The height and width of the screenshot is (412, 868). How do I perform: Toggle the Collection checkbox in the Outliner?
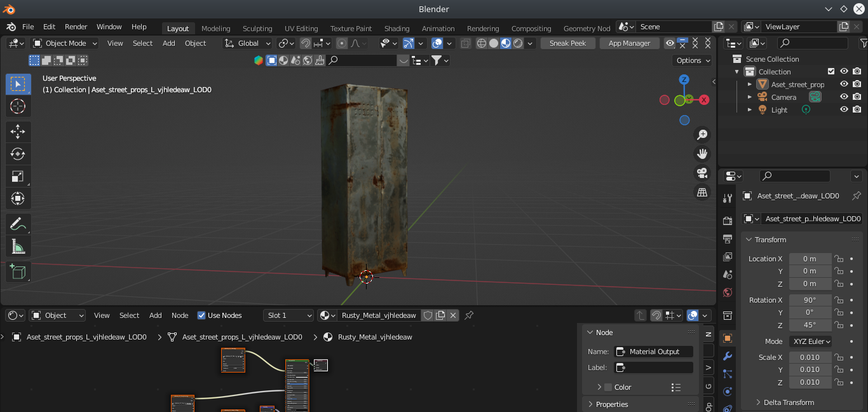click(830, 71)
